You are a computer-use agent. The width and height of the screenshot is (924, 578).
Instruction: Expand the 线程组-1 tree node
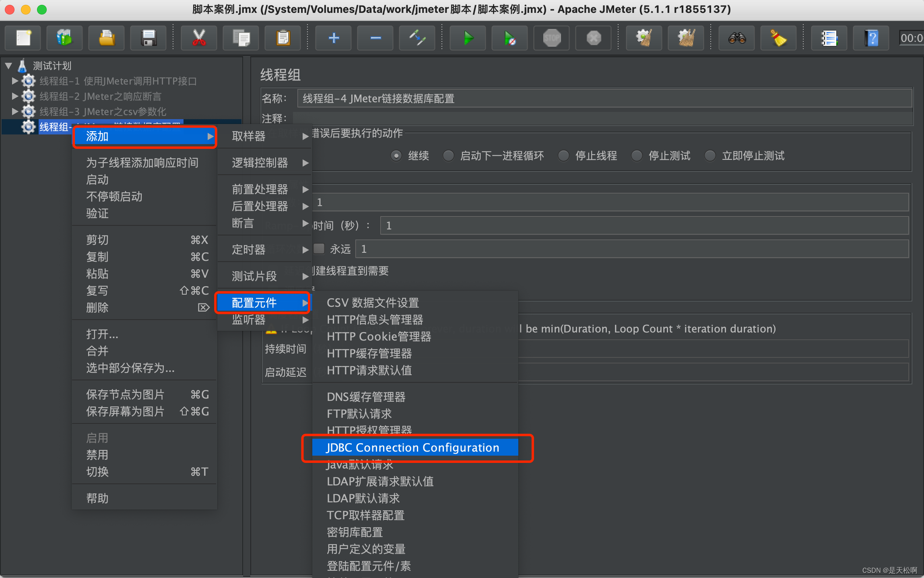[x=15, y=81]
